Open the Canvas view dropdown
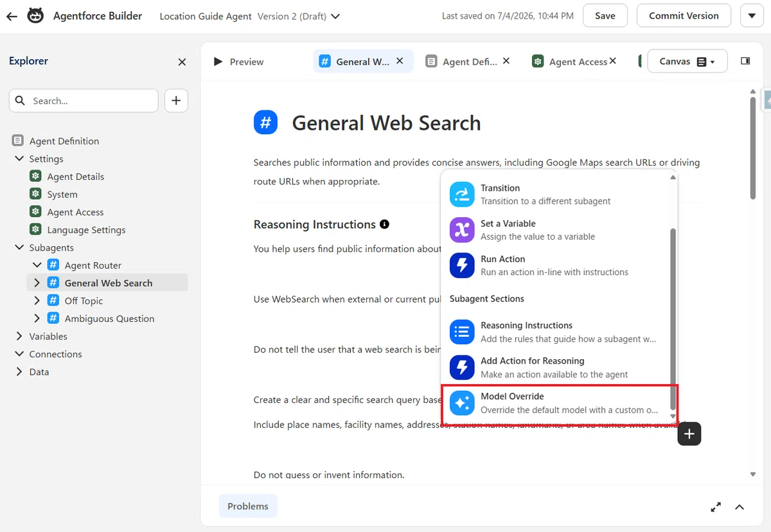Viewport: 771px width, 532px height. (687, 62)
